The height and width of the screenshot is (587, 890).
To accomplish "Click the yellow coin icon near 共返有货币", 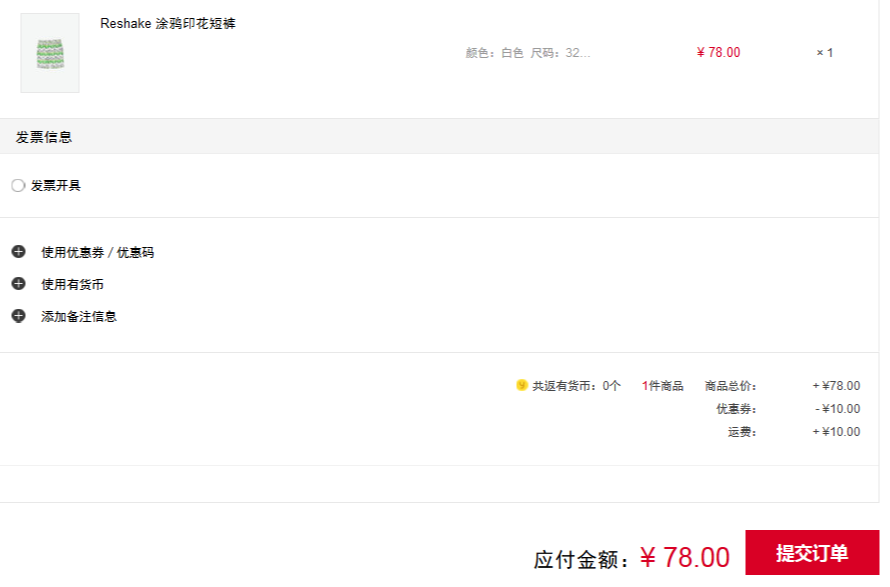I will 522,385.
